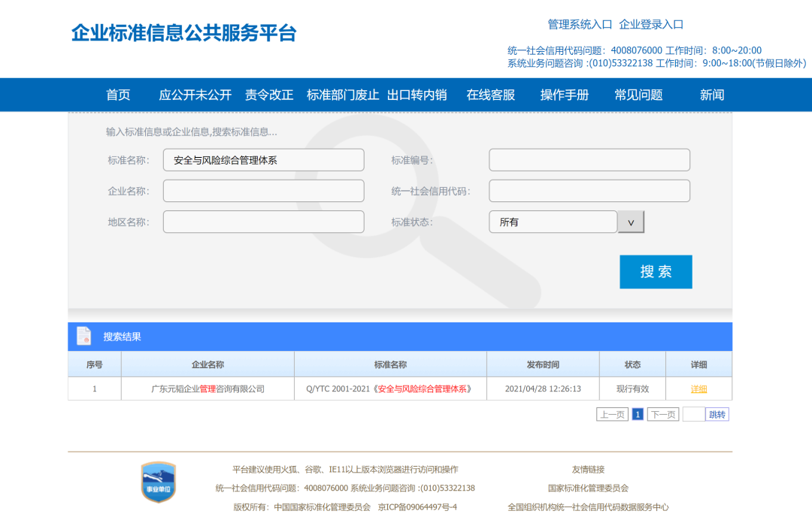The height and width of the screenshot is (517, 812).
Task: Click the 统一社会信用代码 input field
Action: coord(589,191)
